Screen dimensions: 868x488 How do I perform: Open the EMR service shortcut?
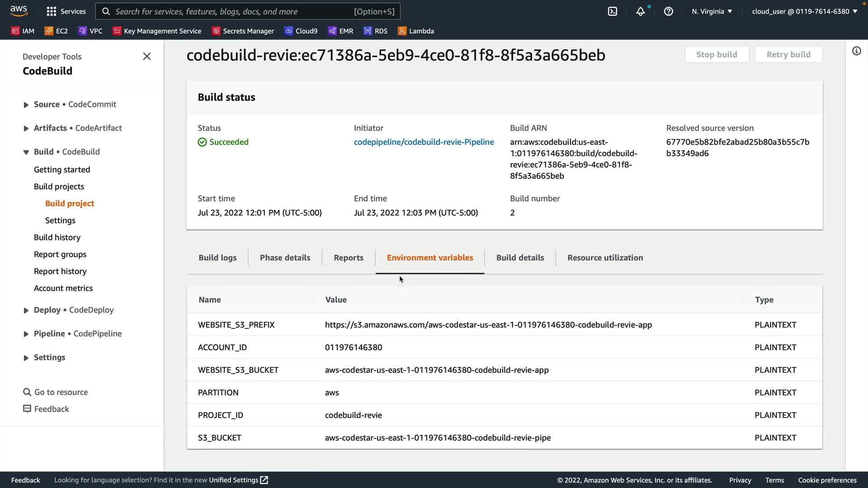click(x=340, y=31)
